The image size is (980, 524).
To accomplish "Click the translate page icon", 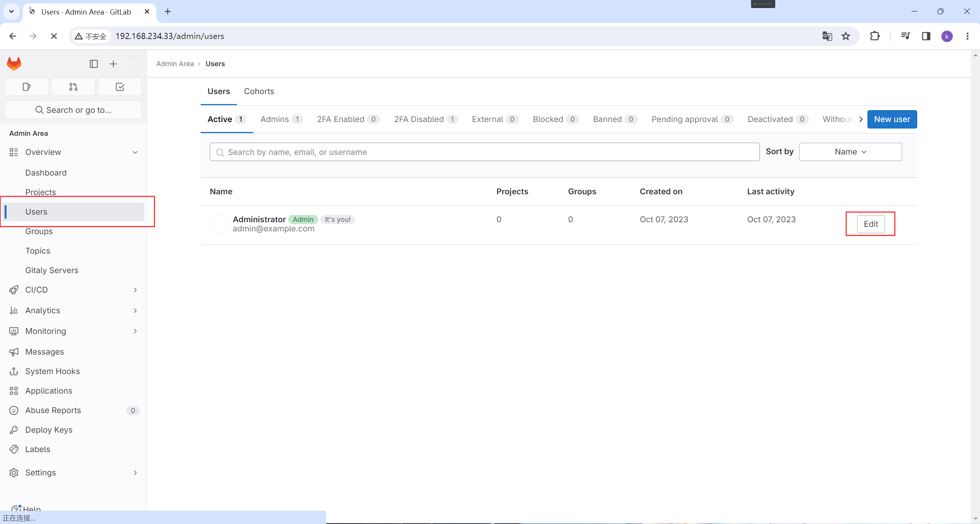I will pyautogui.click(x=827, y=36).
